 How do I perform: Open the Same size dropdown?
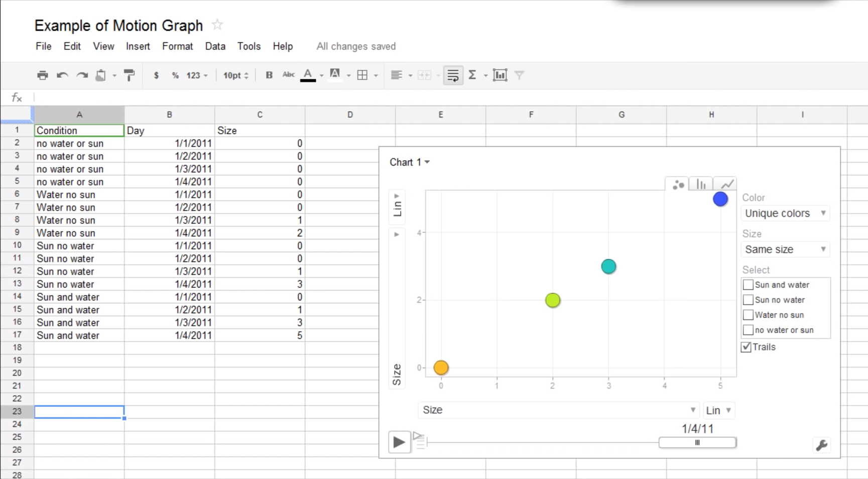tap(785, 249)
